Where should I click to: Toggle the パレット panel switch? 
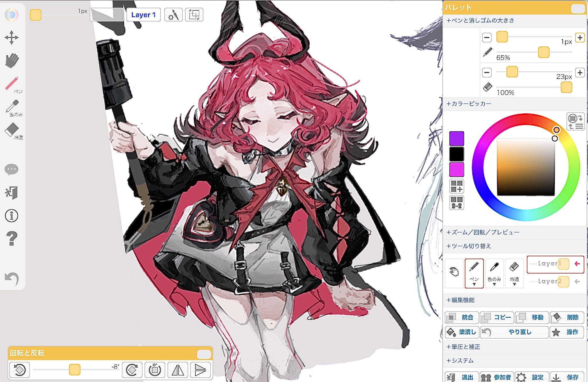click(578, 9)
